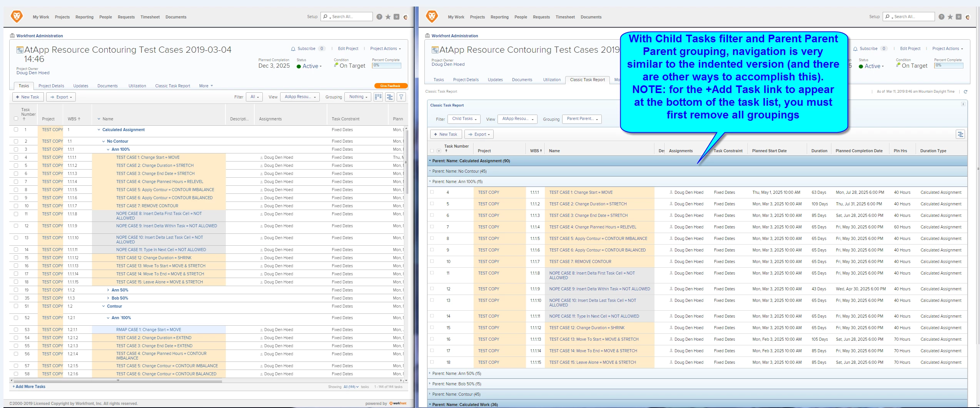Click Export button in left window
The height and width of the screenshot is (408, 980).
click(x=61, y=97)
